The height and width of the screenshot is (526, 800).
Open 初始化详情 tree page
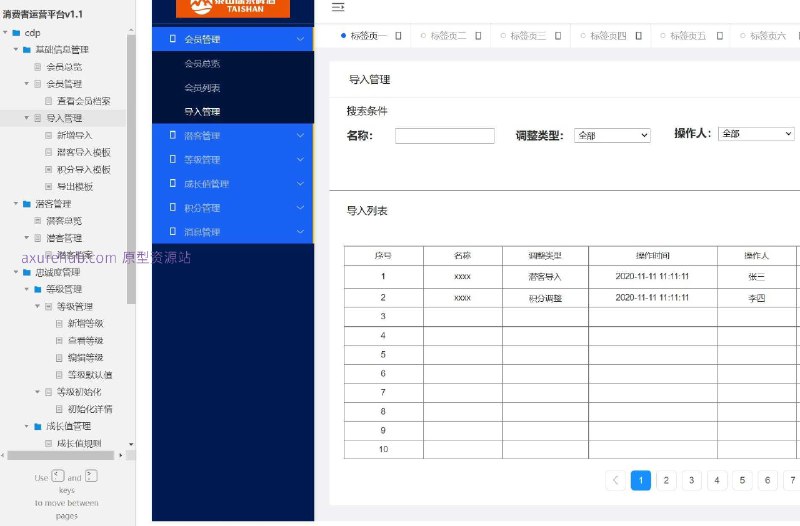(90, 409)
